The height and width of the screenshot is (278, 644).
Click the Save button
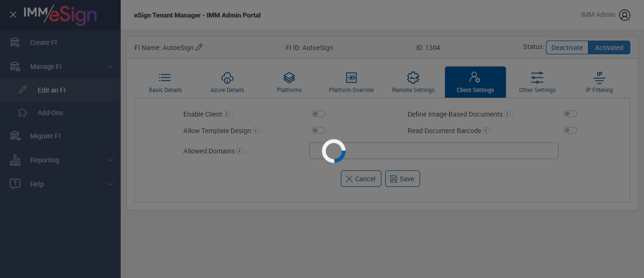click(x=403, y=179)
